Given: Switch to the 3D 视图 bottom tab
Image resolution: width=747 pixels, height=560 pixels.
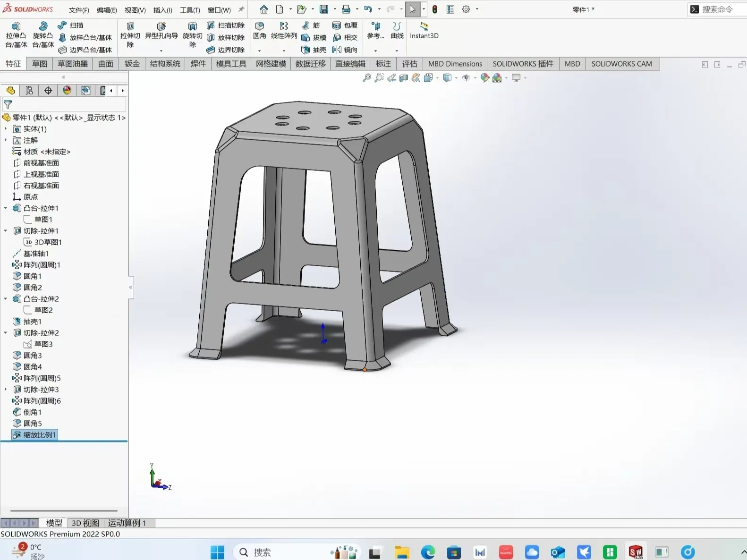Looking at the screenshot, I should pos(85,523).
